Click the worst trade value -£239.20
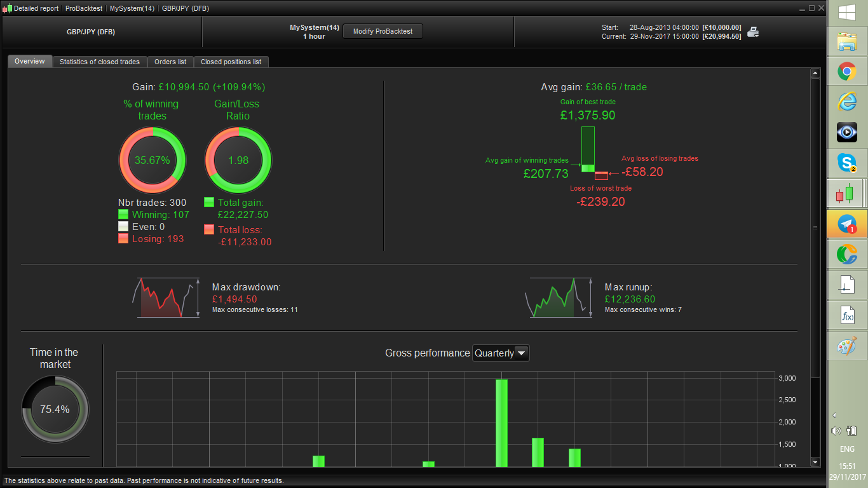The height and width of the screenshot is (488, 868). coord(600,201)
